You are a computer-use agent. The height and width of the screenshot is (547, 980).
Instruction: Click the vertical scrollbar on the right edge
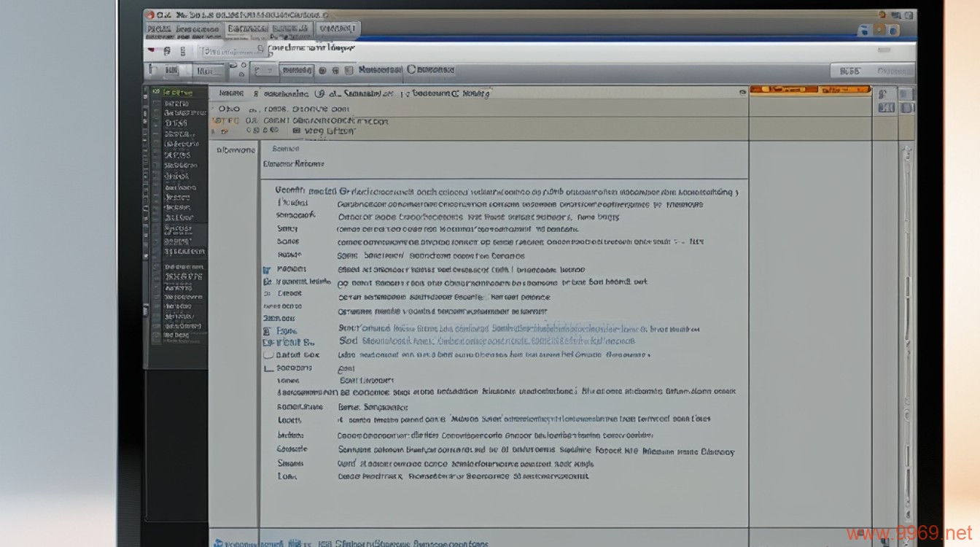click(x=907, y=292)
